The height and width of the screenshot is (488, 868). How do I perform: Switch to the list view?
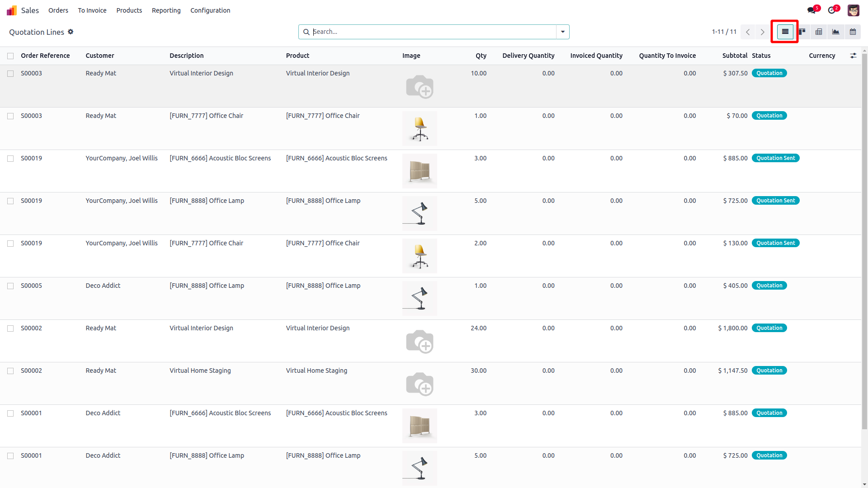(785, 32)
